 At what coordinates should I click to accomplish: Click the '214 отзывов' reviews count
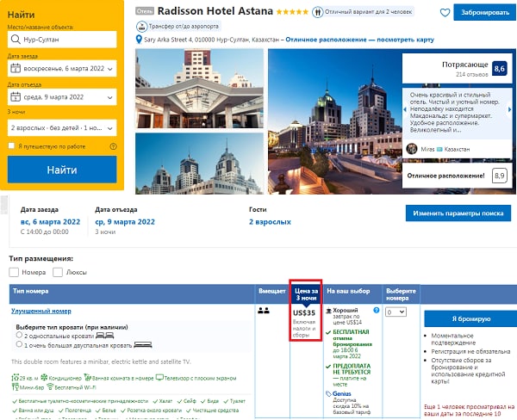(x=472, y=75)
